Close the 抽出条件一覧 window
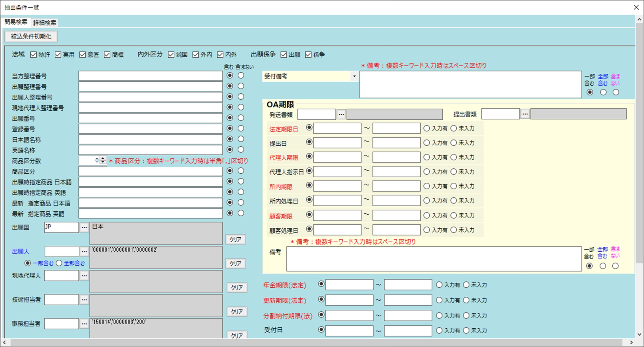644x347 pixels. [636, 7]
